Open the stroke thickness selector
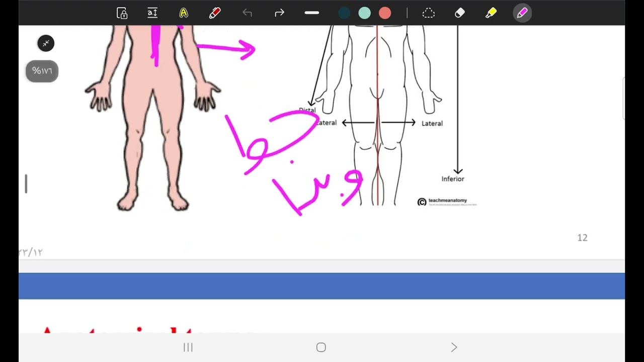The height and width of the screenshot is (362, 644). [x=312, y=13]
